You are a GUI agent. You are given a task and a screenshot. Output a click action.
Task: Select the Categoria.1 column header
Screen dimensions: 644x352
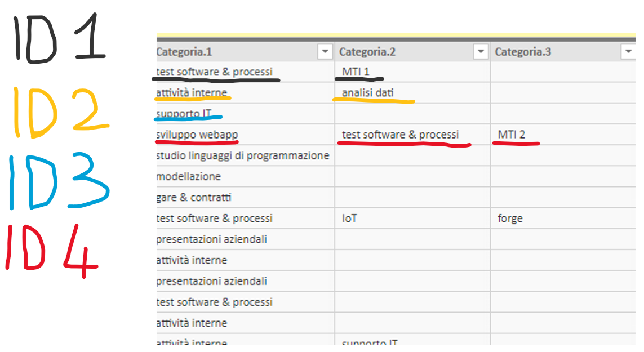[x=246, y=52]
